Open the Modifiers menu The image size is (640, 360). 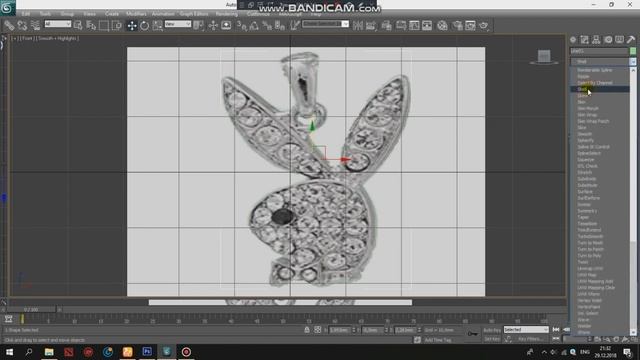coord(136,14)
